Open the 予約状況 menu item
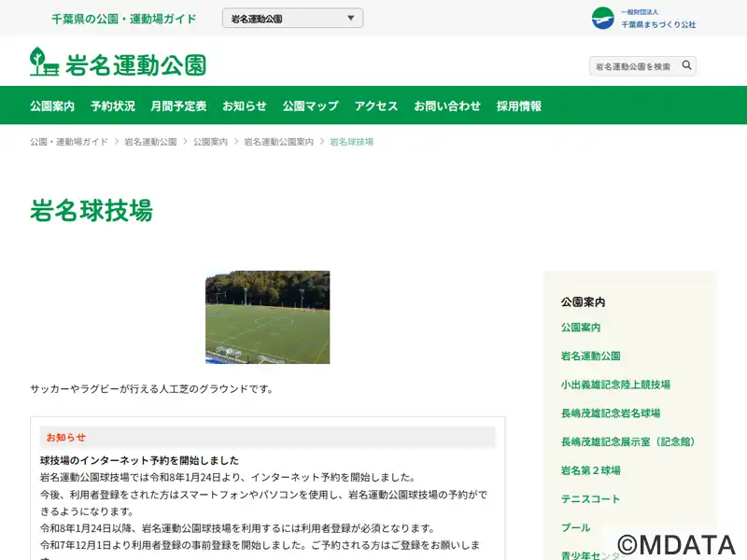This screenshot has height=560, width=747. 112,106
